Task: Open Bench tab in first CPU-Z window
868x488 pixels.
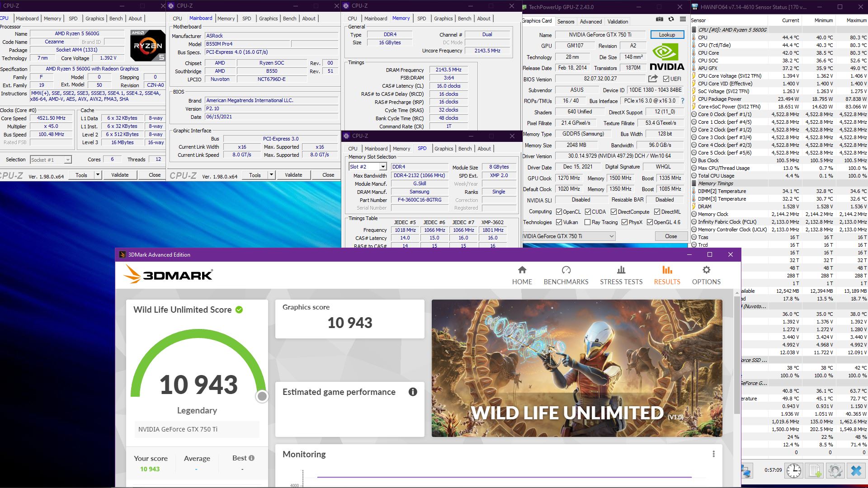Action: pyautogui.click(x=116, y=19)
